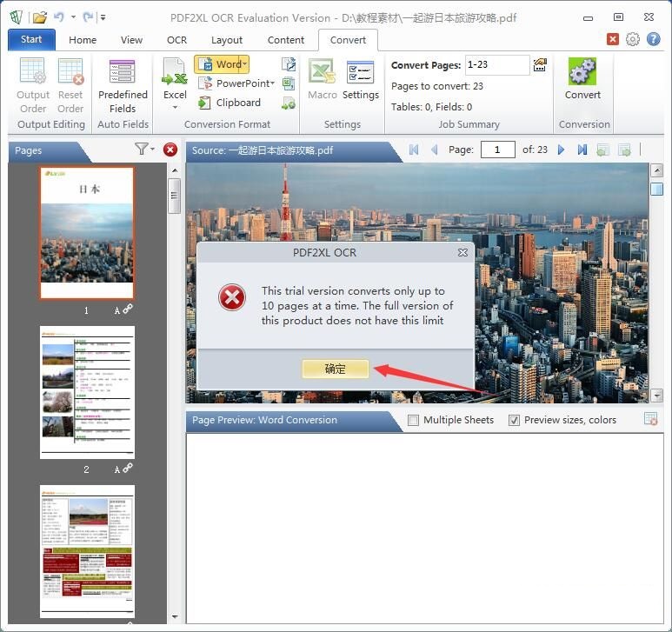The image size is (672, 632).
Task: Open file via the folder icon in quick access bar
Action: pyautogui.click(x=40, y=17)
